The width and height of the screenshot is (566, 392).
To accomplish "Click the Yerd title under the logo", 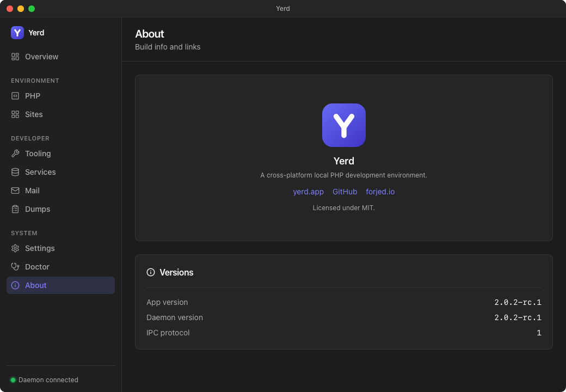I will pyautogui.click(x=343, y=161).
